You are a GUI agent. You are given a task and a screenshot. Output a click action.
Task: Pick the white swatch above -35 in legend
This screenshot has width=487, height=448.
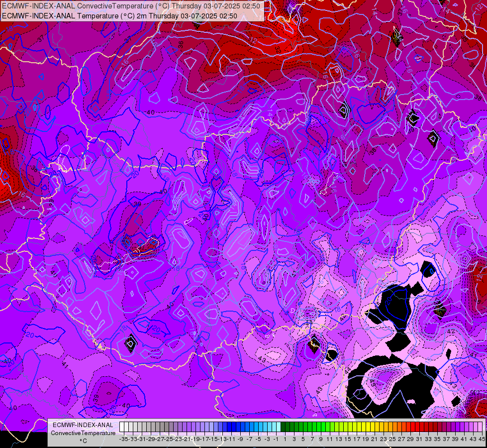point(122,427)
